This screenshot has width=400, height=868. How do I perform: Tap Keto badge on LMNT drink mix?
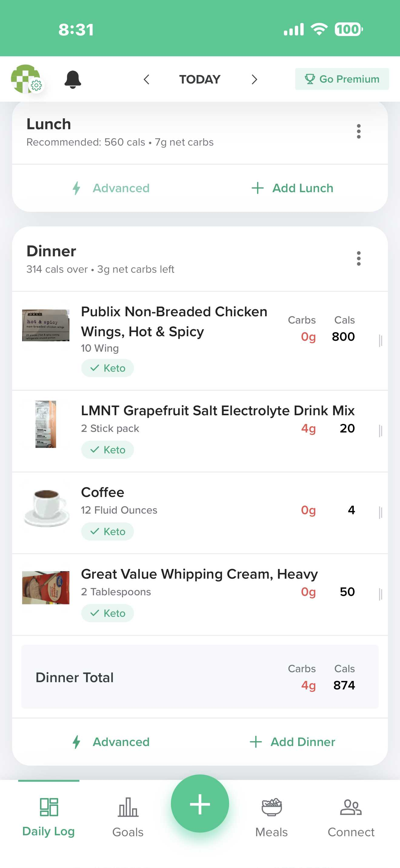(108, 450)
